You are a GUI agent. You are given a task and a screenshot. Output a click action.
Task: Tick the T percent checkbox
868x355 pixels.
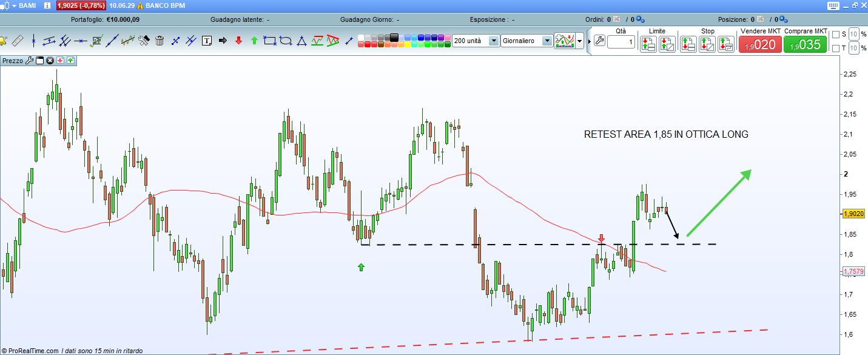pyautogui.click(x=836, y=48)
